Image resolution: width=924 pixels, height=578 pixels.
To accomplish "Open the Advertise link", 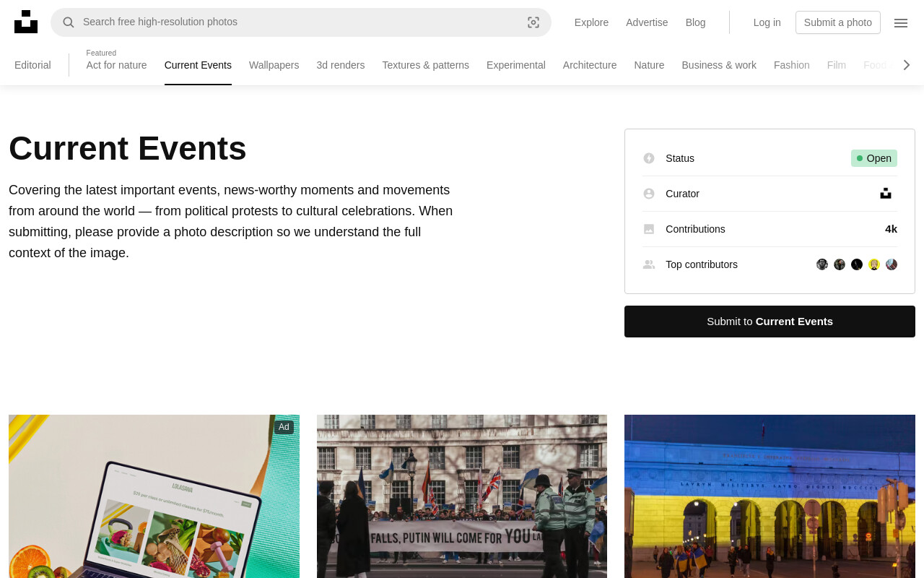I will click(647, 22).
